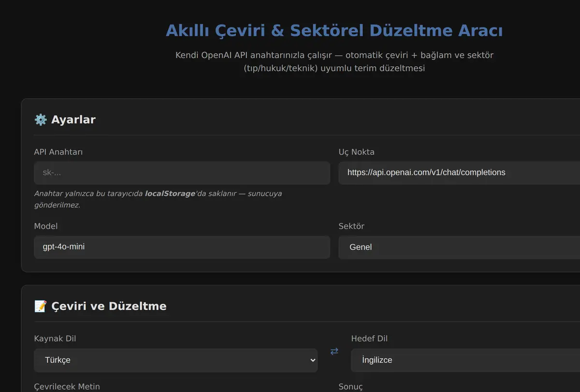Click the Çeviri ve Düzeltme heading
Screen dimensions: 580x392
[x=109, y=306]
